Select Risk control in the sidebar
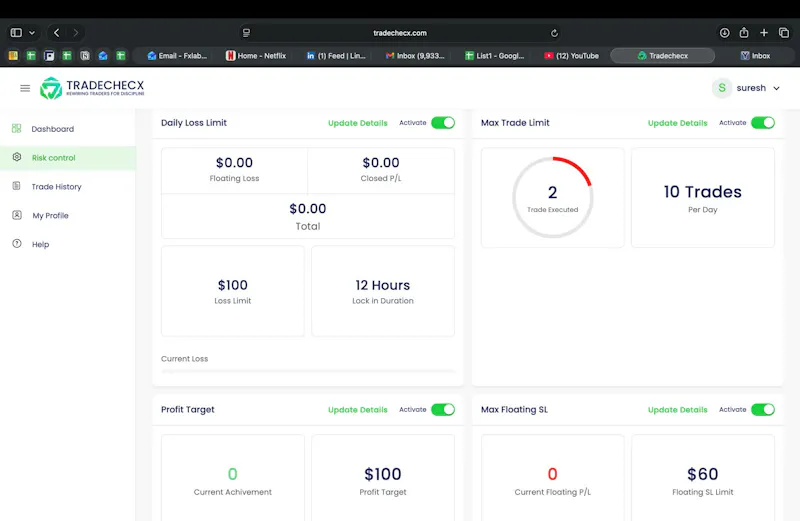800x521 pixels. 68,158
